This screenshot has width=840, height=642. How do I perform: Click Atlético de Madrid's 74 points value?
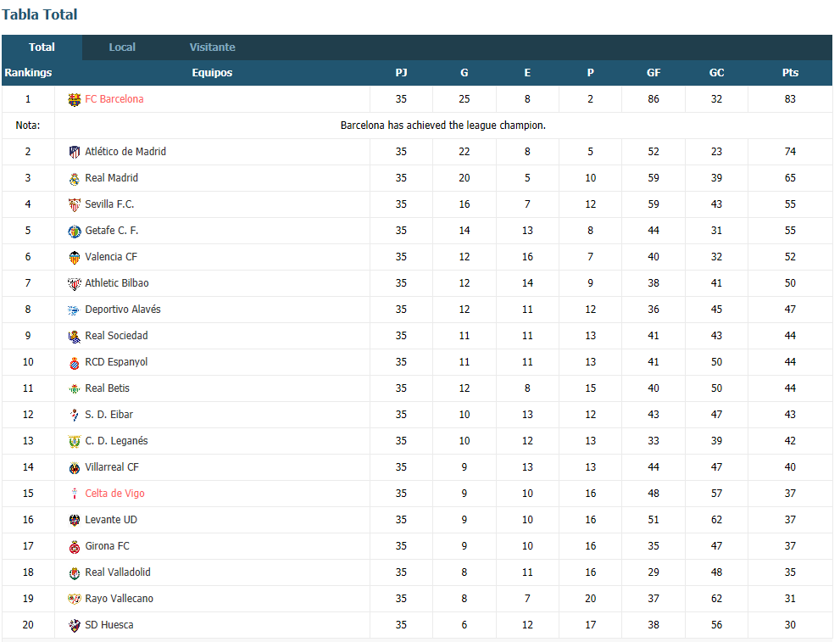[790, 151]
